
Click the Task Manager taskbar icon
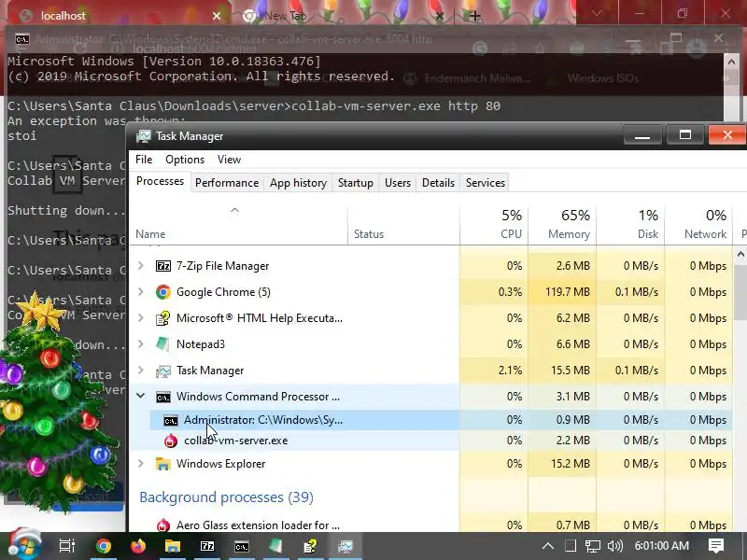(345, 546)
